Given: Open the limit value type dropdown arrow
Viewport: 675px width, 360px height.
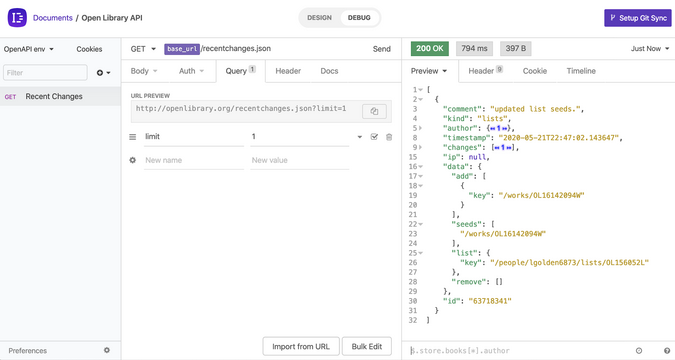Looking at the screenshot, I should click(x=359, y=137).
